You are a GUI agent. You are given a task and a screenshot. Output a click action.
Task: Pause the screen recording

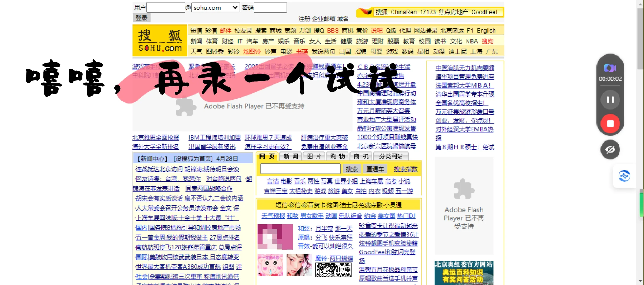coord(610,99)
